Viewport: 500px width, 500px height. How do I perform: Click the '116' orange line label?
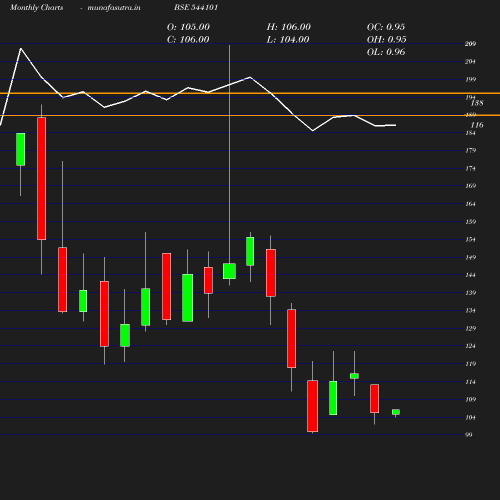[477, 125]
